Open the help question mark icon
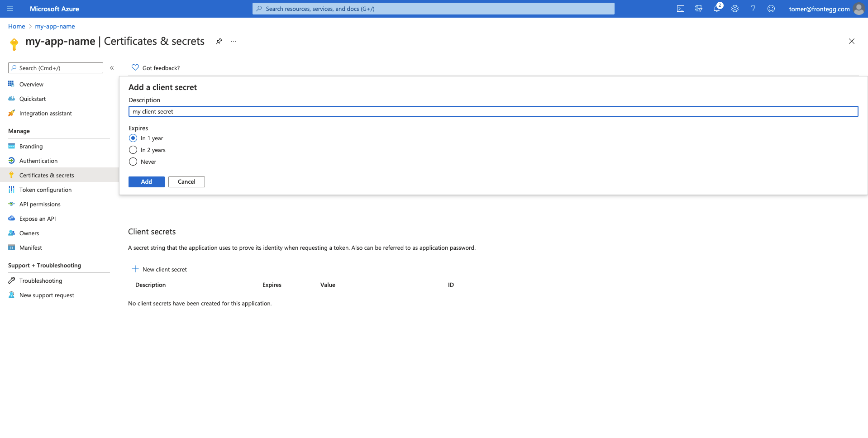This screenshot has height=438, width=868. 753,9
